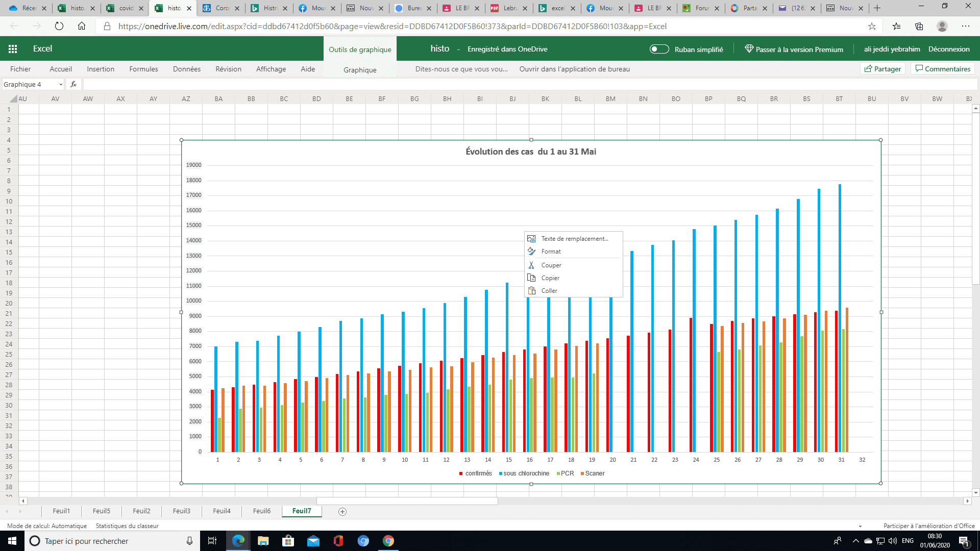Viewport: 980px width, 551px height.
Task: Toggle the Ruban simplifié switch
Action: pyautogui.click(x=659, y=49)
